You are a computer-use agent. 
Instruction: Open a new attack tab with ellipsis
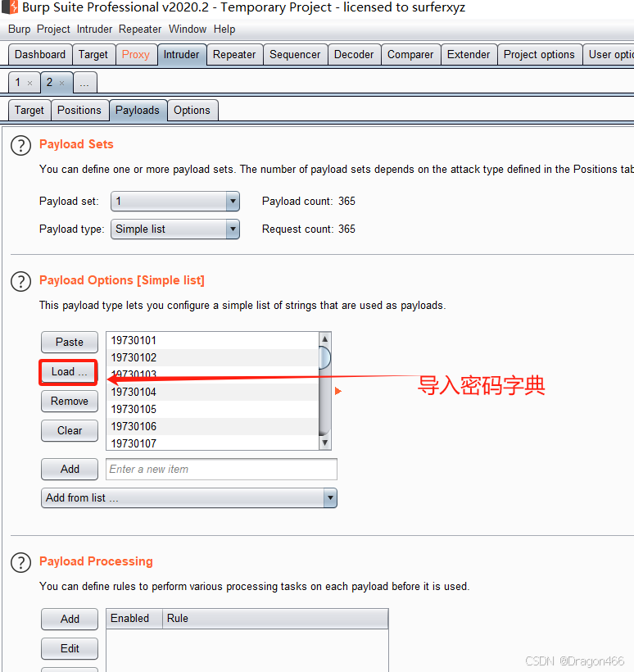coord(84,82)
